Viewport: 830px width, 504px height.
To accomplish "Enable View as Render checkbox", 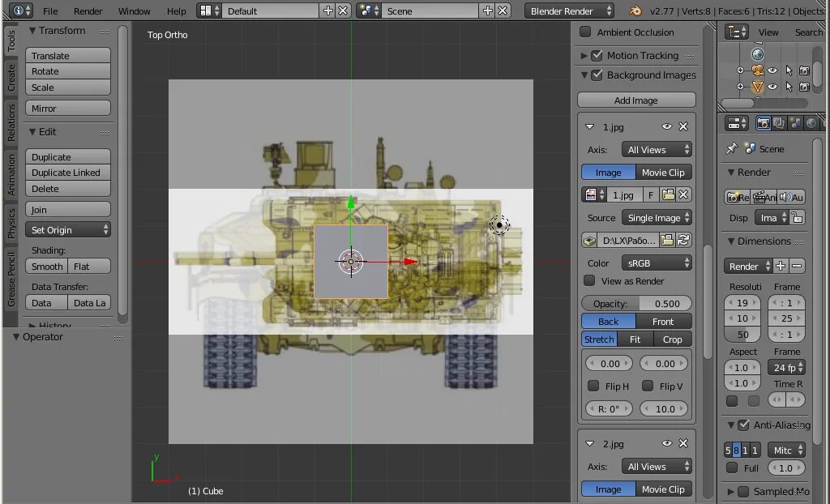I will (589, 280).
